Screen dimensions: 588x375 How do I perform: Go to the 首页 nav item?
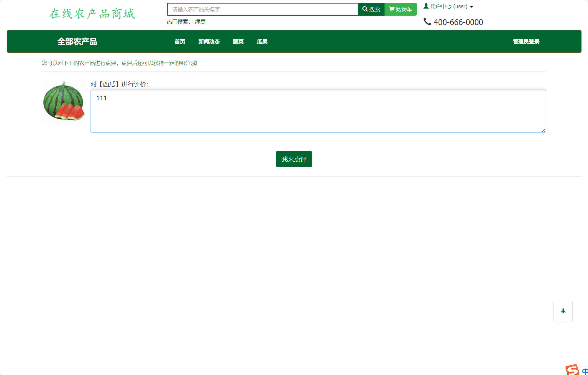pos(180,42)
